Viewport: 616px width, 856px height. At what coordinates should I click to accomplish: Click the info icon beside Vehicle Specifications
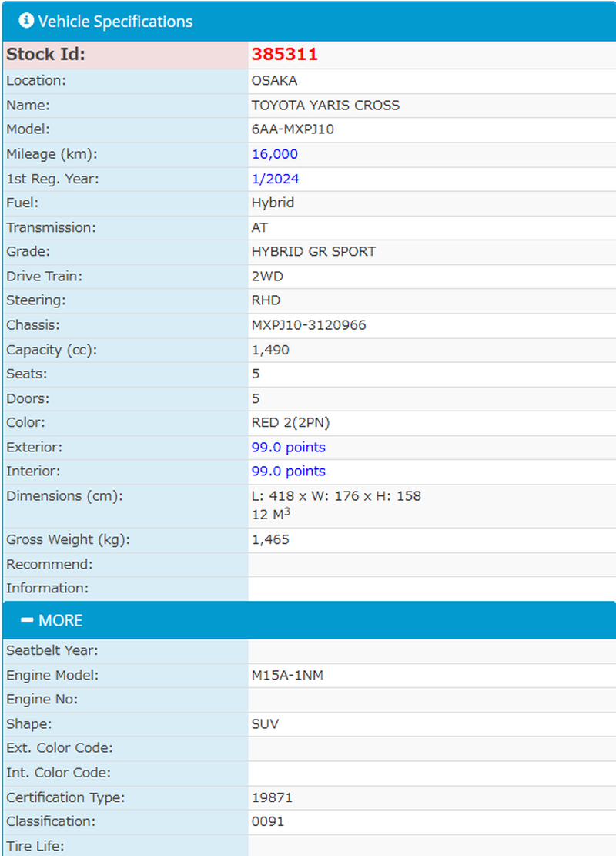click(x=25, y=21)
